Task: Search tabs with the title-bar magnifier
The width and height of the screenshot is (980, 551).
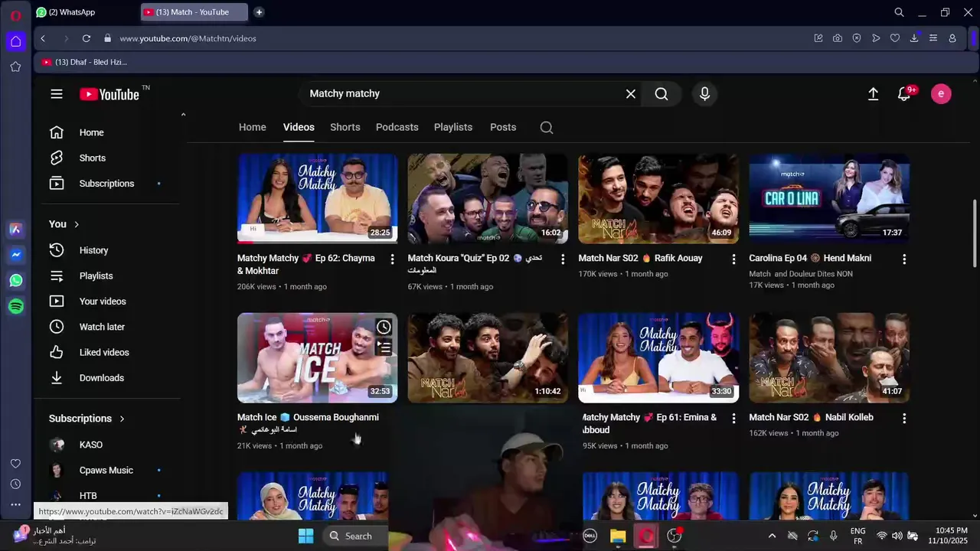Action: (x=900, y=12)
